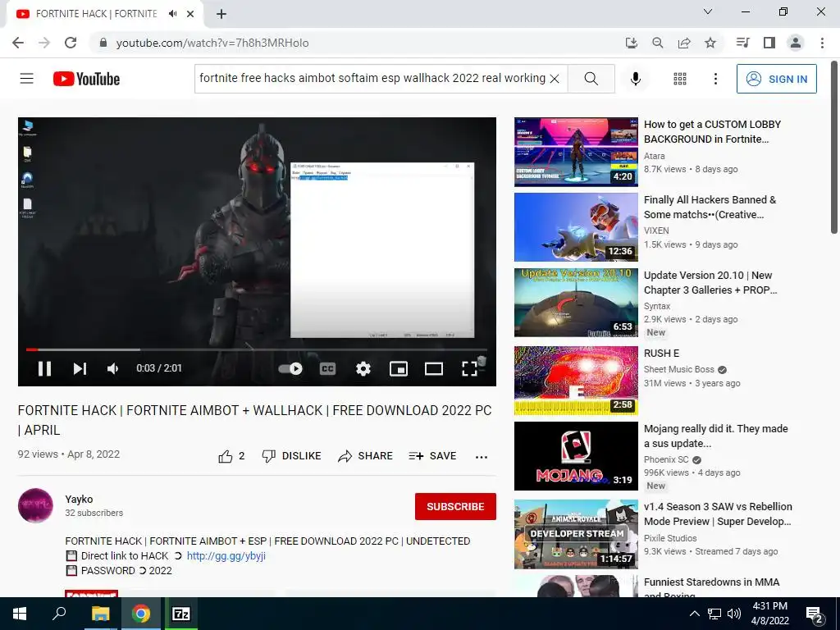The width and height of the screenshot is (840, 630).
Task: Open the Windows Start menu
Action: click(x=20, y=614)
